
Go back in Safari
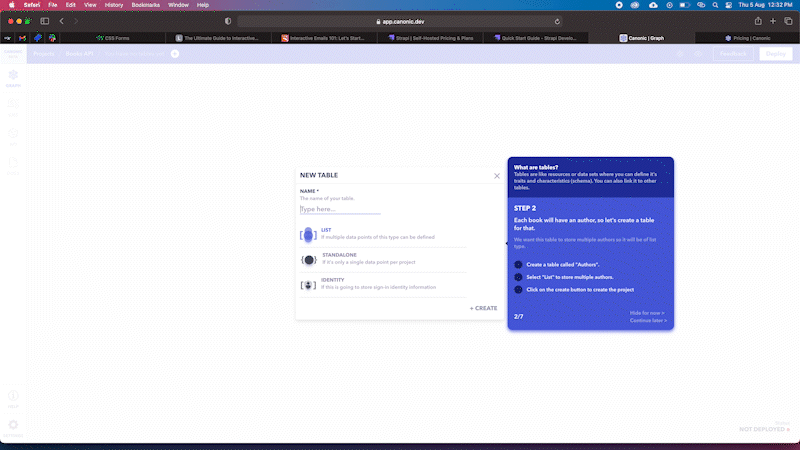tap(62, 21)
